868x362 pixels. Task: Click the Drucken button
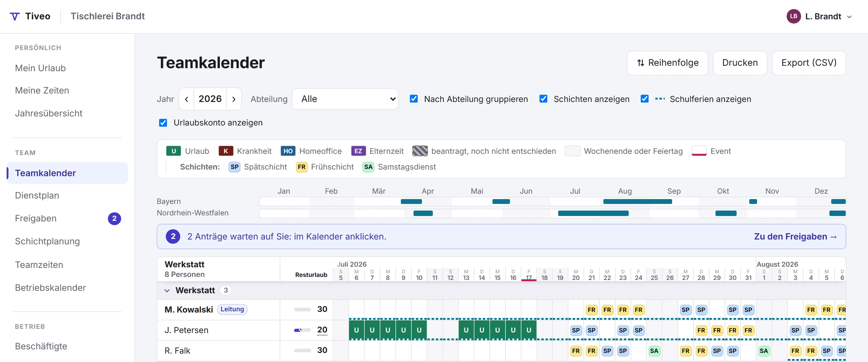point(740,63)
